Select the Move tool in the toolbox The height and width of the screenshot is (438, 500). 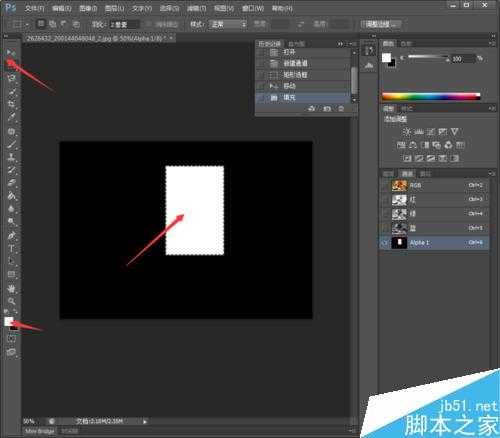11,52
